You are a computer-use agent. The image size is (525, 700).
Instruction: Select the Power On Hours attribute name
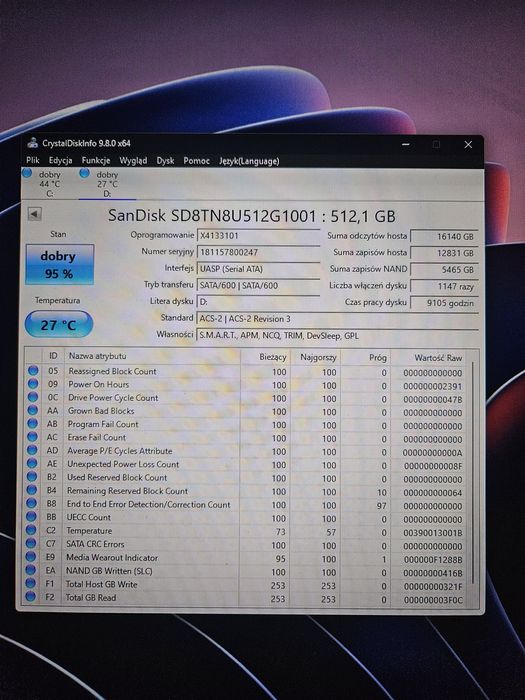pos(99,384)
